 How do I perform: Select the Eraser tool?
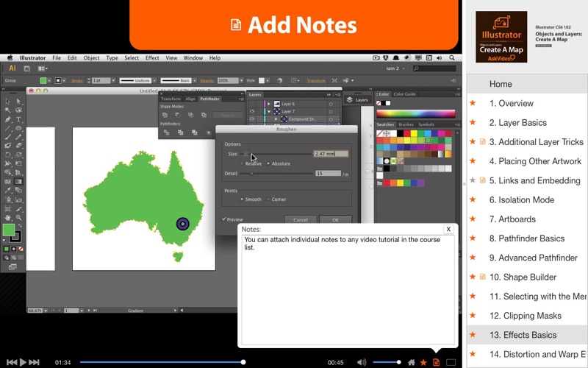[x=18, y=146]
